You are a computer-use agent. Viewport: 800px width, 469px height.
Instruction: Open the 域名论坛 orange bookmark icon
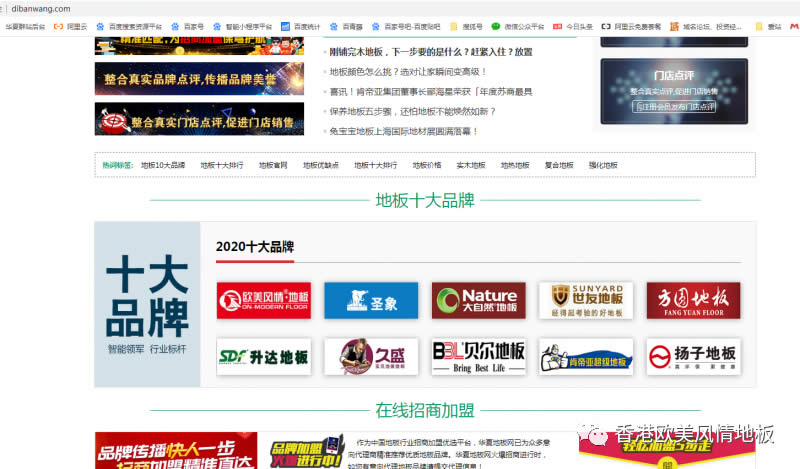click(674, 27)
